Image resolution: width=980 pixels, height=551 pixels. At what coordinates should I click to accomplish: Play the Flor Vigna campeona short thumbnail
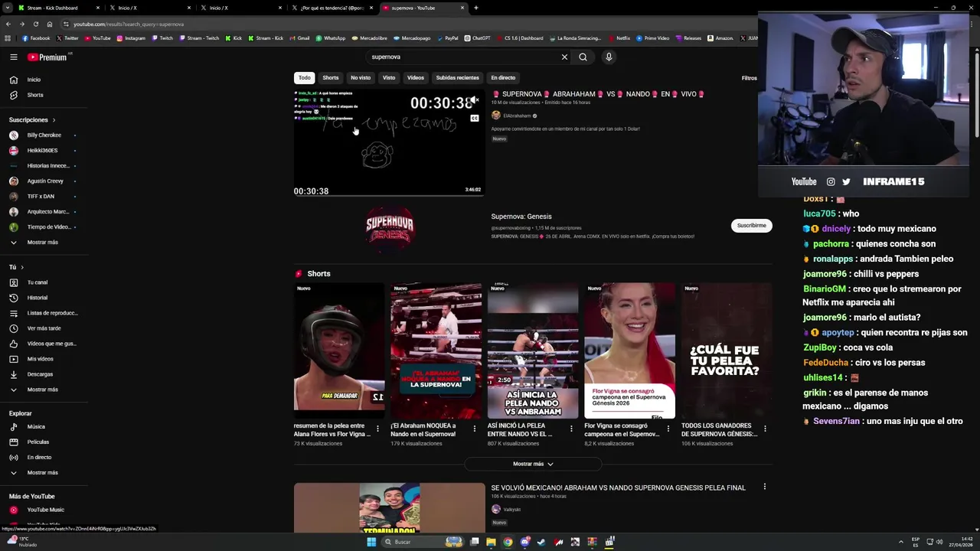point(629,351)
